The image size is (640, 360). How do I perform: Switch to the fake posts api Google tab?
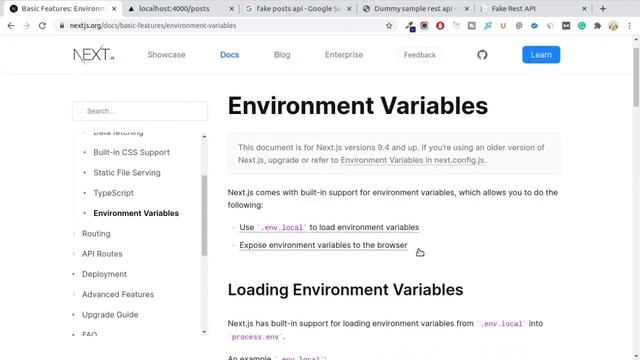pyautogui.click(x=297, y=9)
